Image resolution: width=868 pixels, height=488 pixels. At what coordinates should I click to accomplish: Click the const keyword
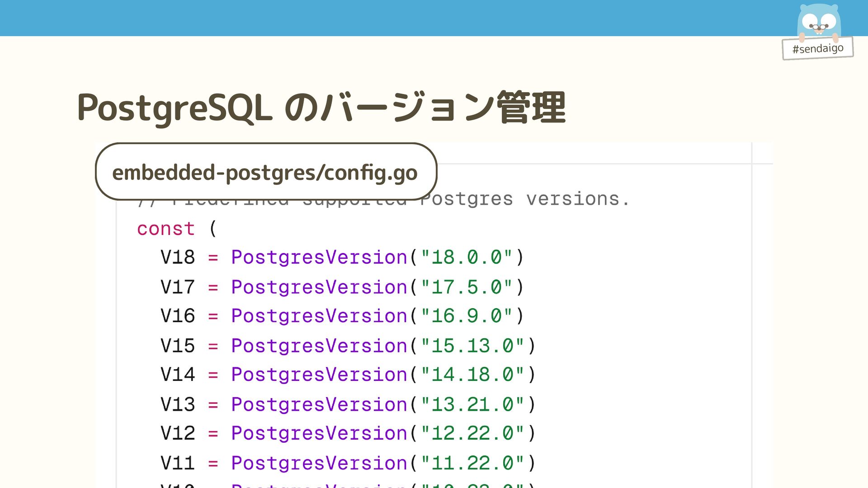click(165, 229)
